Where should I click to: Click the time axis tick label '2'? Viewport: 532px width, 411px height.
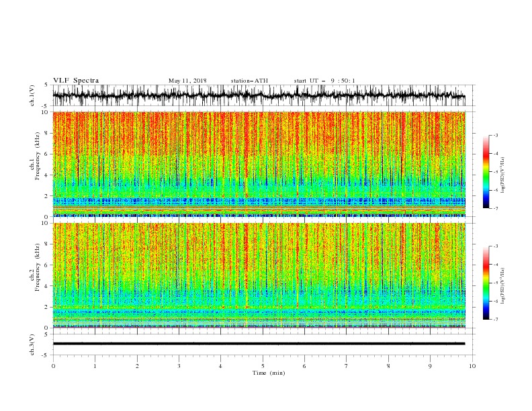(137, 366)
